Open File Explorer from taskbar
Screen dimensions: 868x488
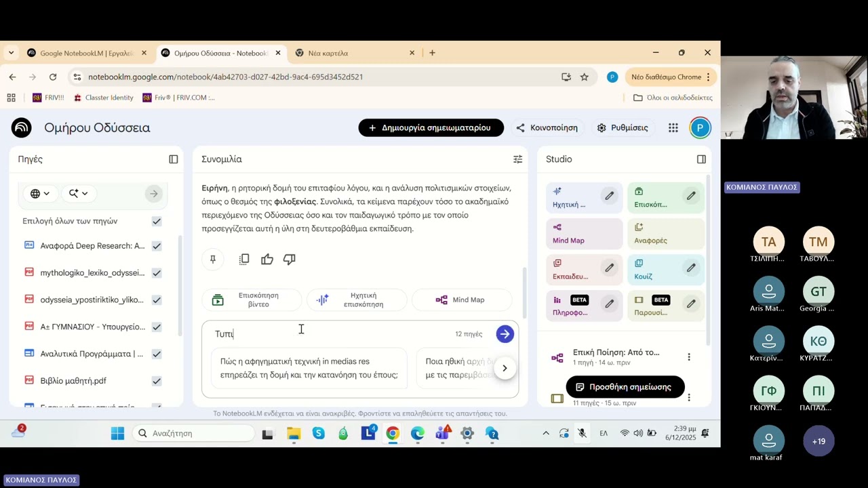(294, 433)
